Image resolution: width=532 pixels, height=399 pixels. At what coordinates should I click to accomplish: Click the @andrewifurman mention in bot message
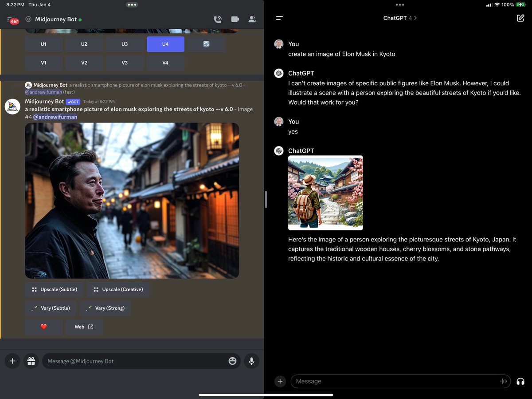55,117
